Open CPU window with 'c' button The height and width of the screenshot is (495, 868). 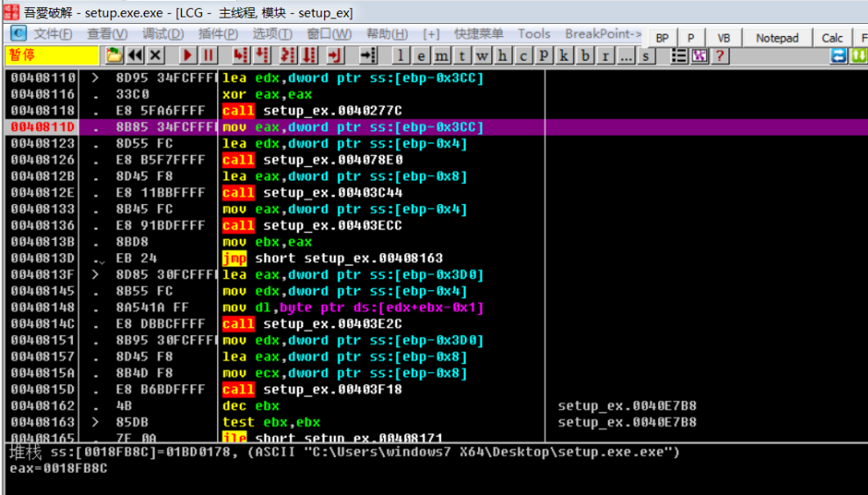point(523,56)
